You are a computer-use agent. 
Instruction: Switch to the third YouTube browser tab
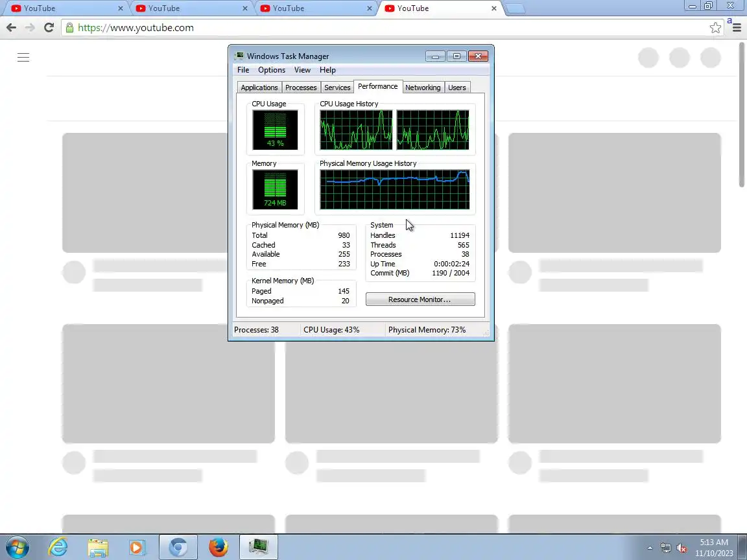(x=314, y=8)
